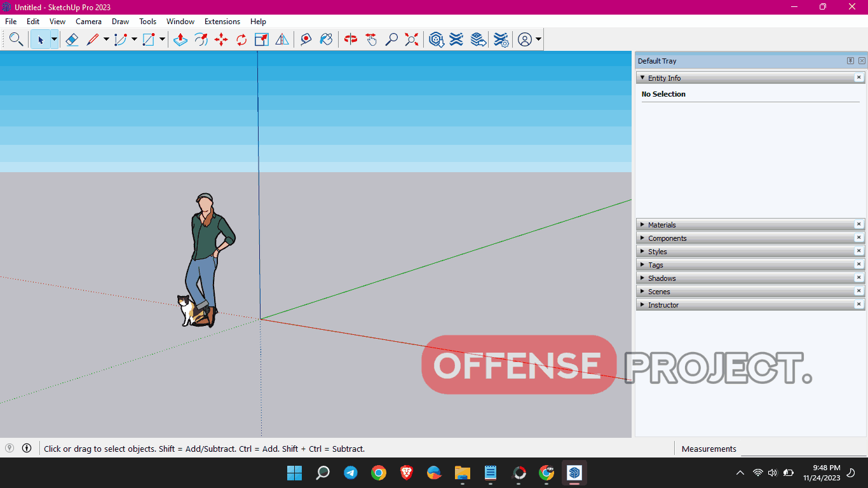The image size is (868, 488).
Task: Select the Arc drawing tool
Action: click(x=121, y=39)
